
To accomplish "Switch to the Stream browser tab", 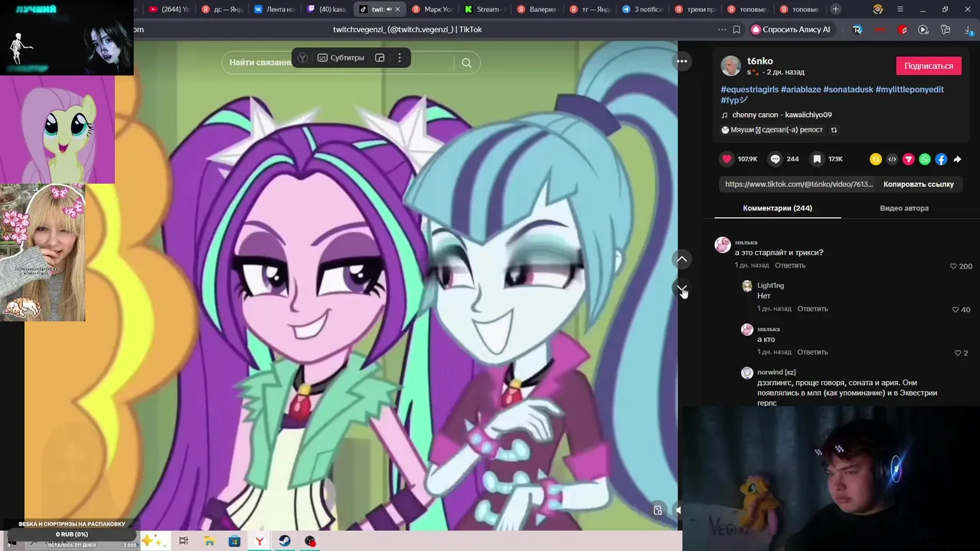I will pyautogui.click(x=484, y=9).
